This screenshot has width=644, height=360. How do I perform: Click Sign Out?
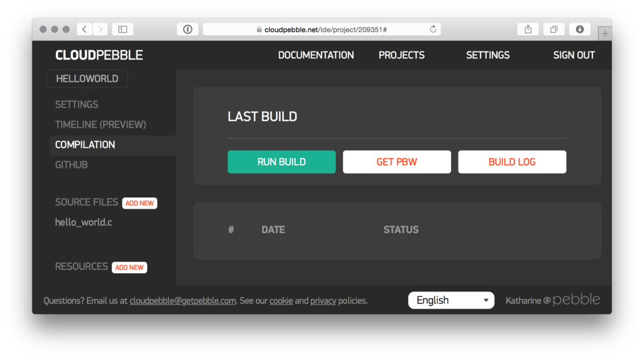[574, 55]
